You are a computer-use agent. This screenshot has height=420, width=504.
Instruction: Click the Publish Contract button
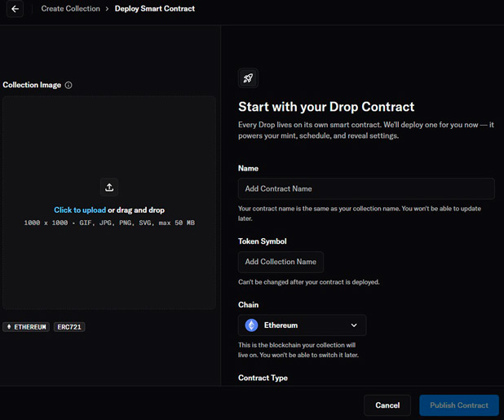pos(459,405)
